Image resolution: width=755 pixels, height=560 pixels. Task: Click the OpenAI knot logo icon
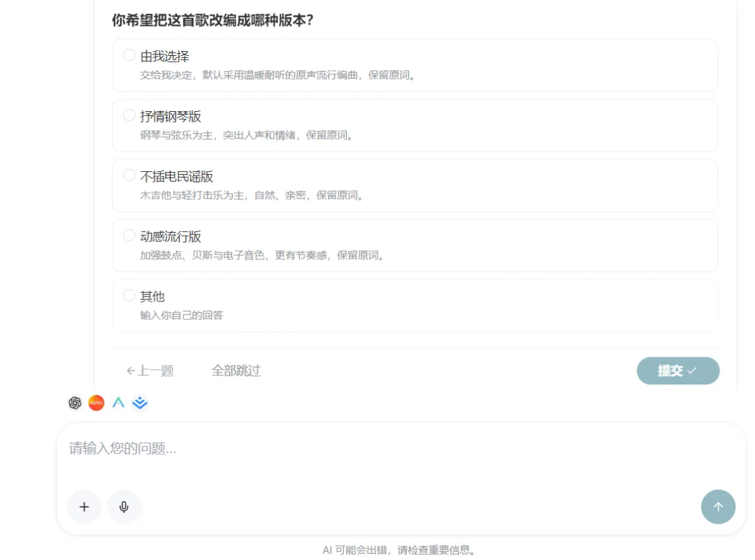[75, 403]
